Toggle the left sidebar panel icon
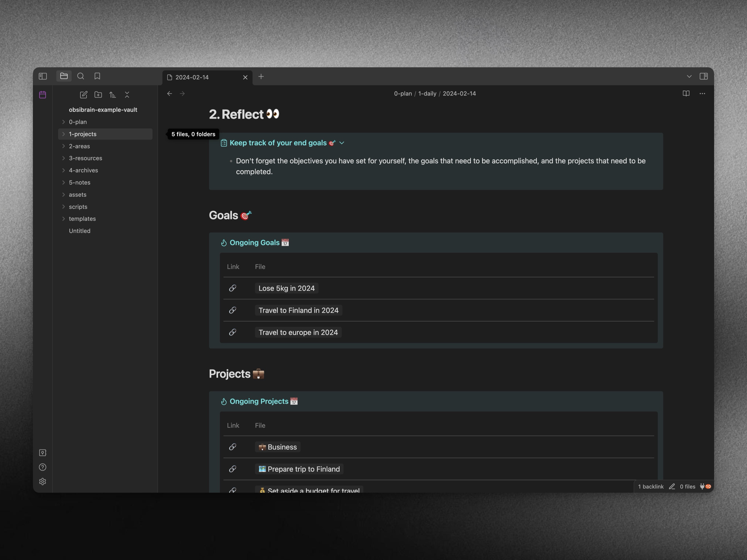 point(43,76)
